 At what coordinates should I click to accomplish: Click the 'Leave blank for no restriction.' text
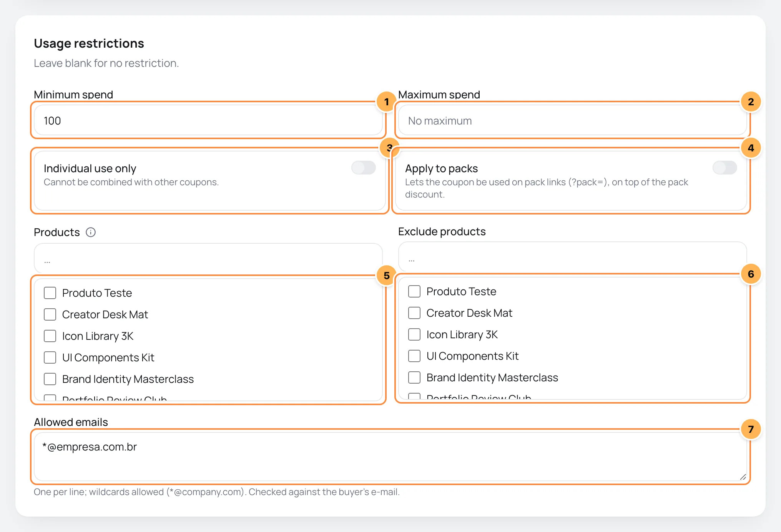click(x=106, y=63)
